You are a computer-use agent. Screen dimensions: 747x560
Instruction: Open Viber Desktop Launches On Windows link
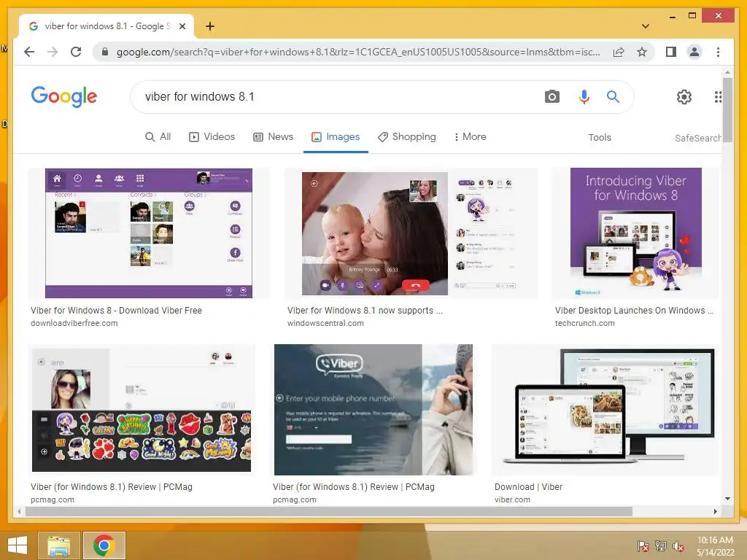(x=634, y=311)
